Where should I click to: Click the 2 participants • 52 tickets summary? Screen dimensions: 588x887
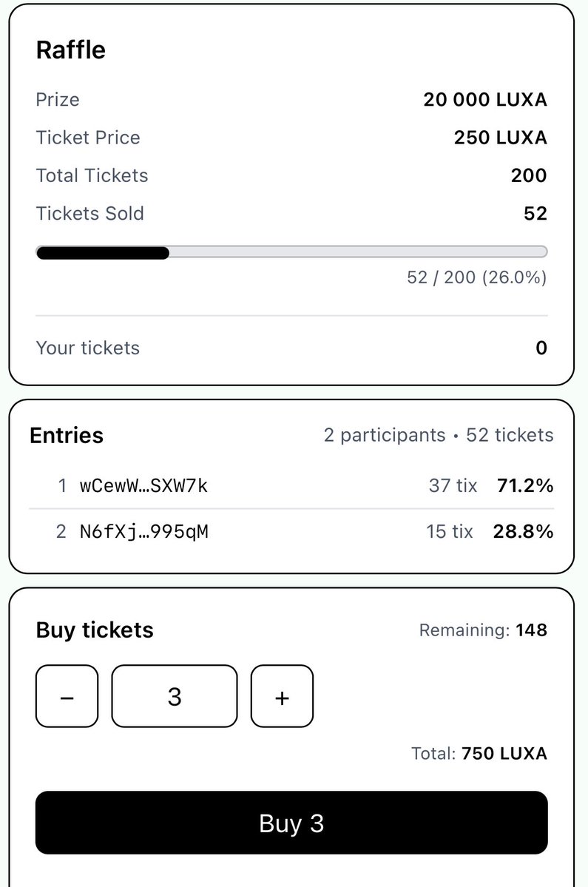pos(439,435)
